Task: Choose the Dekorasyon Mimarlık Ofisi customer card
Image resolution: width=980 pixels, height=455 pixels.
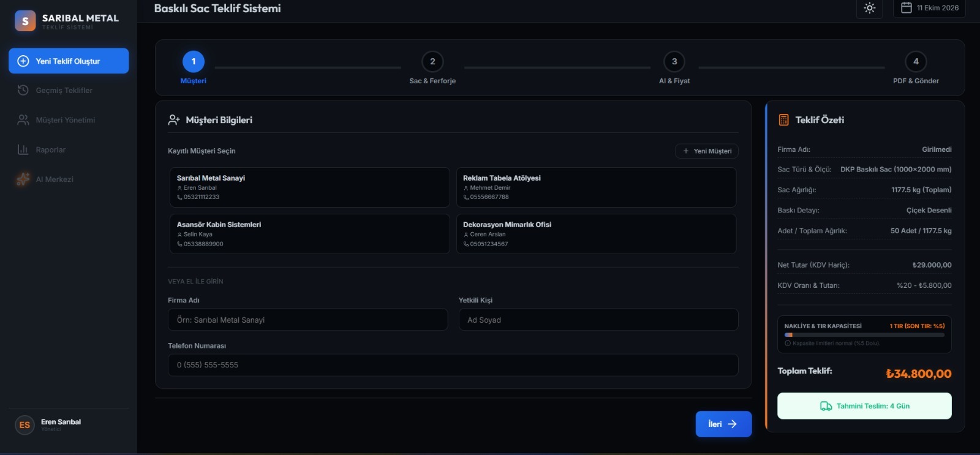Action: [596, 234]
